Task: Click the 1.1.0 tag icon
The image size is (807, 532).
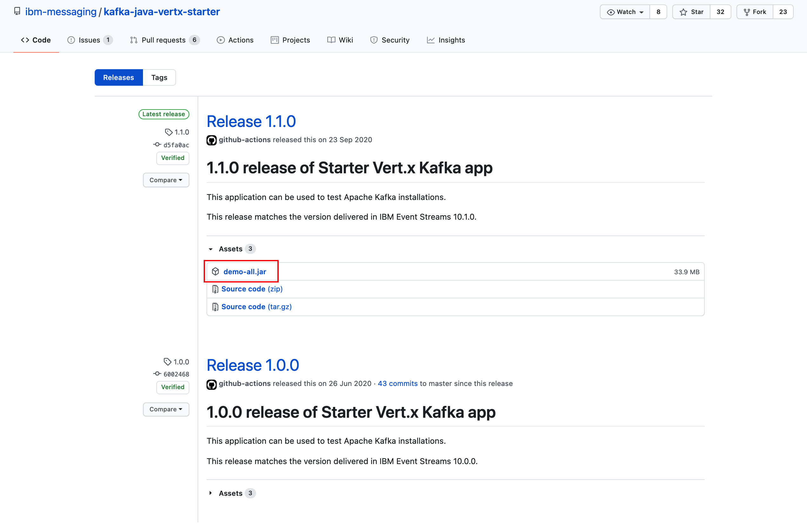Action: pos(168,132)
